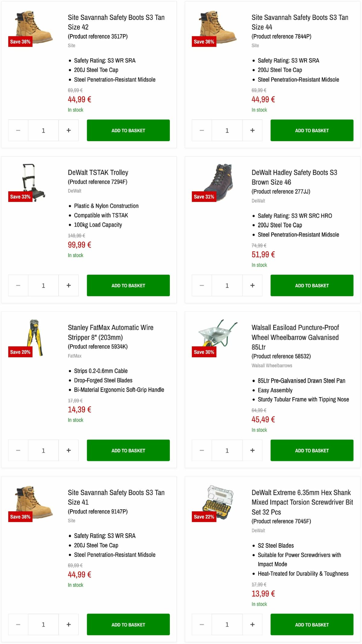The width and height of the screenshot is (362, 644).
Task: Edit quantity field for Site Savannah Boots Size 41
Action: click(x=43, y=625)
